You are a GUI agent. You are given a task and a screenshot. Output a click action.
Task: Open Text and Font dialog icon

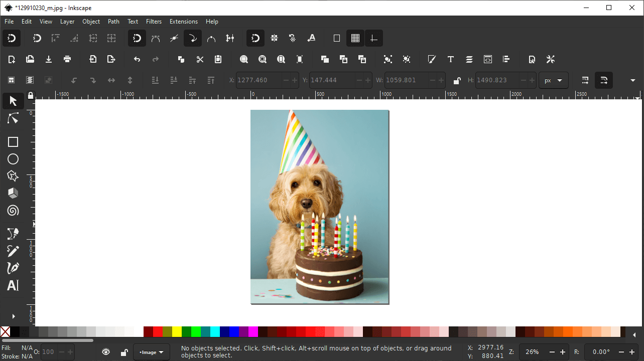[x=451, y=59]
